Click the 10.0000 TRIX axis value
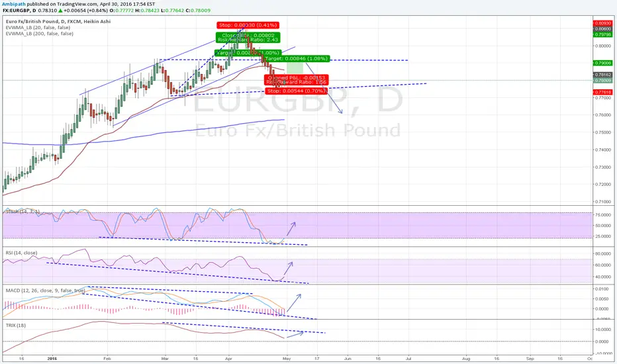This screenshot has width=617, height=364. 603,330
